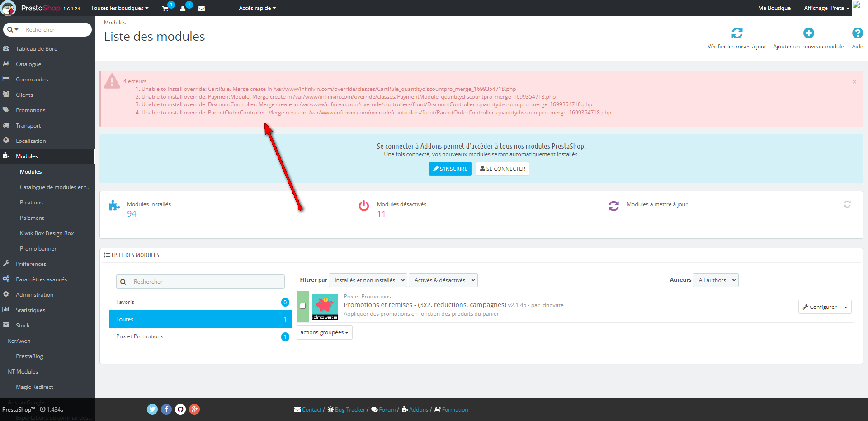The height and width of the screenshot is (421, 868).
Task: Open the Stock menu
Action: (x=47, y=326)
